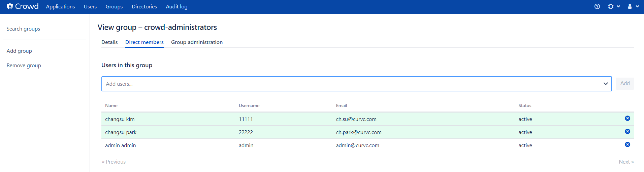
Task: Switch to Group administration tab
Action: pyautogui.click(x=197, y=42)
